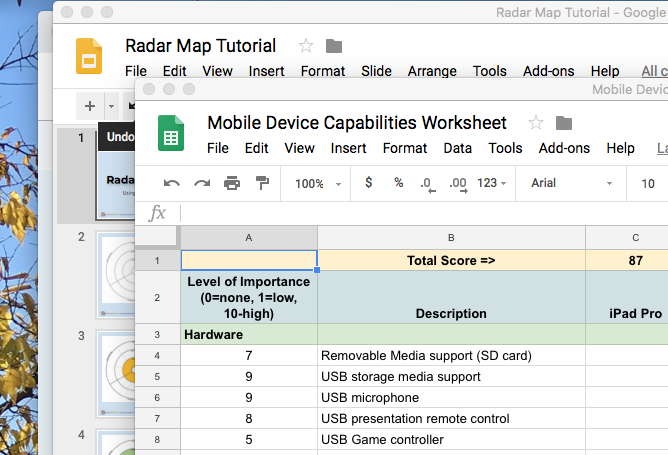This screenshot has width=668, height=455.
Task: Click the Print icon in Sheets toolbar
Action: point(232,183)
